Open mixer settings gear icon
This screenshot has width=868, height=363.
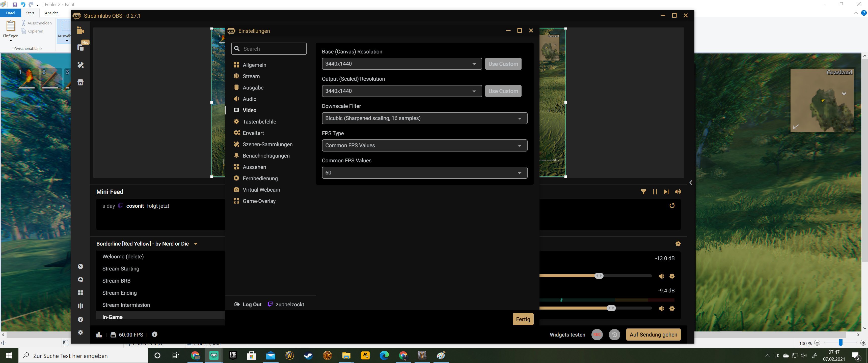pyautogui.click(x=678, y=244)
